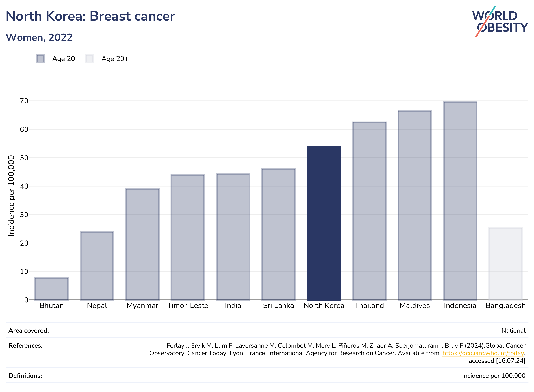Select the Thailand bar
This screenshot has width=534, height=392.
tap(370, 211)
